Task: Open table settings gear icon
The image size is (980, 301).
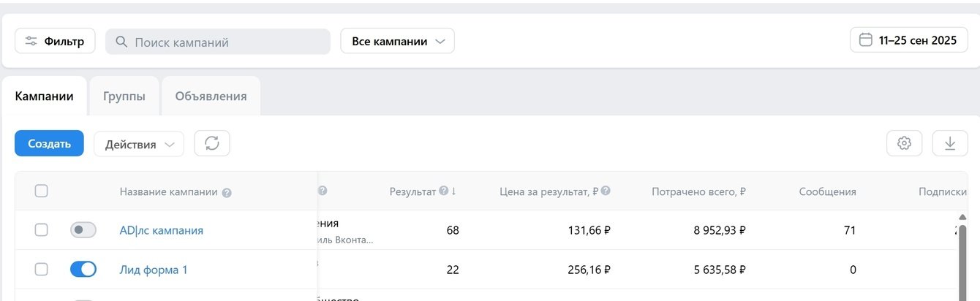Action: click(x=904, y=144)
